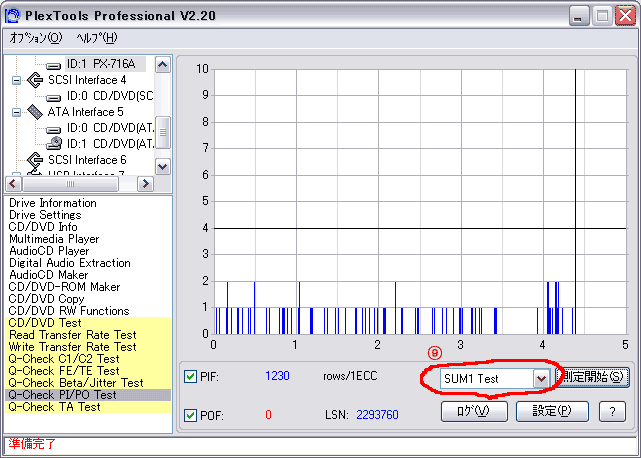Click the rows/1ECC label
Viewport: 641px width, 458px height.
[350, 376]
